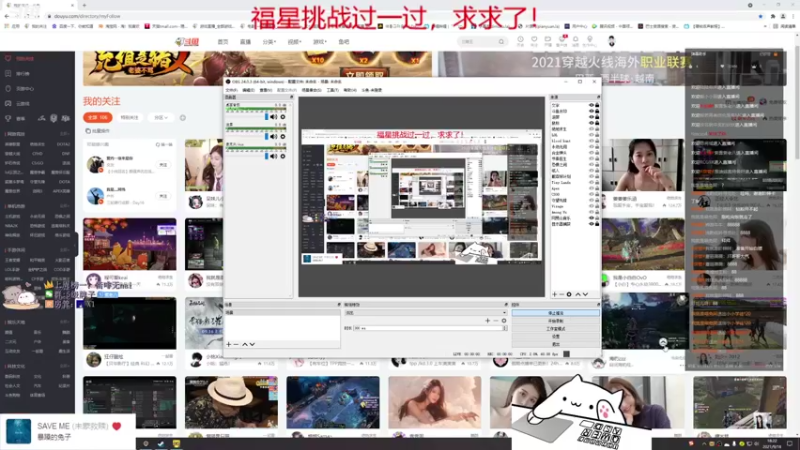Move source down with the sources arrow
The height and width of the screenshot is (450, 800).
585,294
